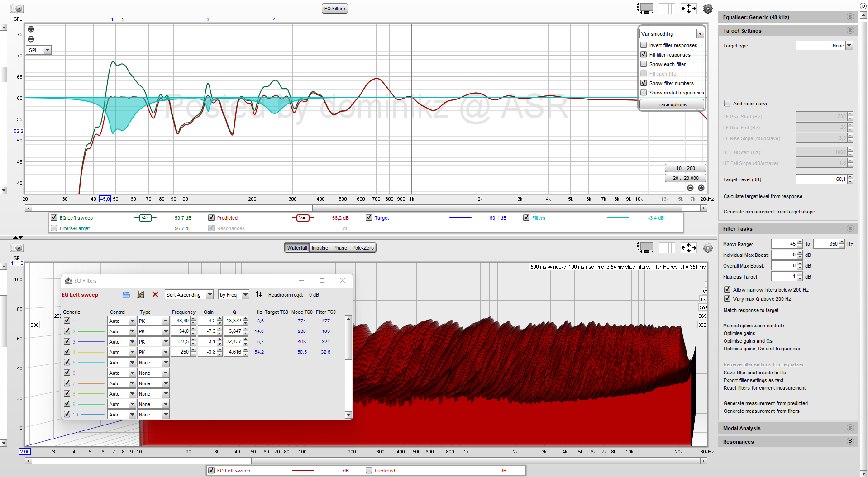Load filters using the folder icon in EQ Filters
The width and height of the screenshot is (868, 477).
click(126, 294)
